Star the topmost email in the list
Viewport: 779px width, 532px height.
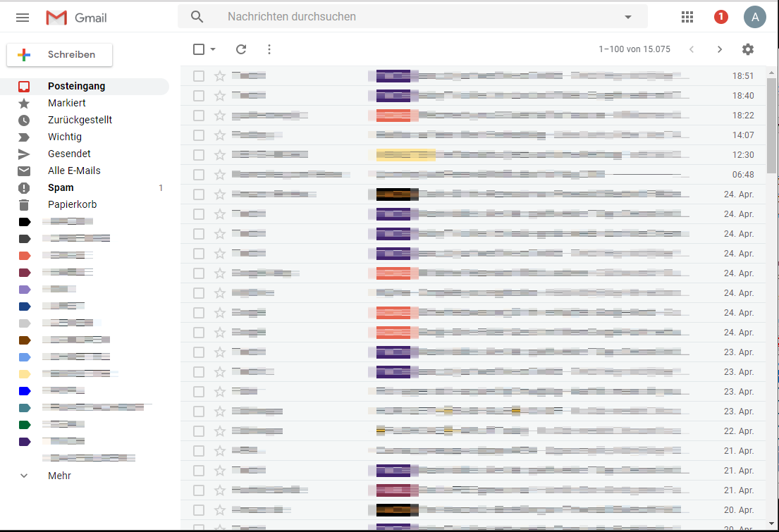(x=219, y=75)
